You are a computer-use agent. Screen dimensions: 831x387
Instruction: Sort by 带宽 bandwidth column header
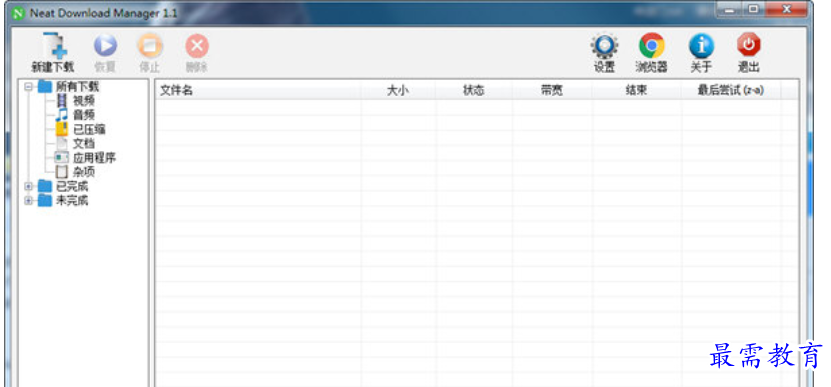point(552,91)
